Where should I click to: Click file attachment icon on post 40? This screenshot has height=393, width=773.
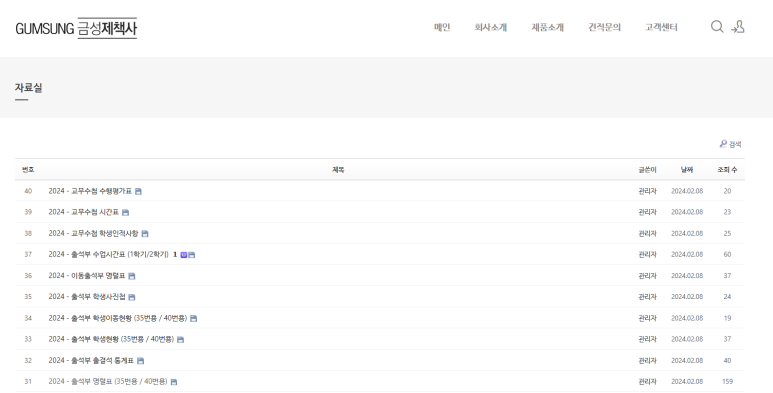pyautogui.click(x=138, y=191)
